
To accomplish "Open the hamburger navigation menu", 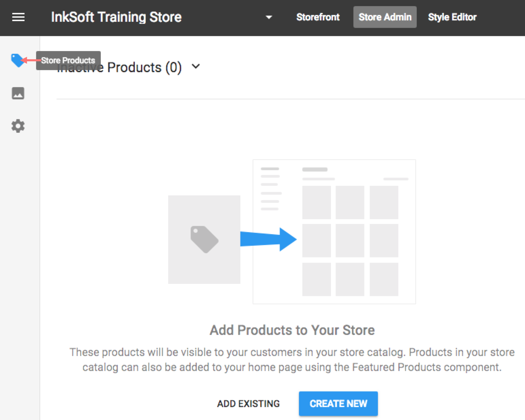I will tap(18, 17).
